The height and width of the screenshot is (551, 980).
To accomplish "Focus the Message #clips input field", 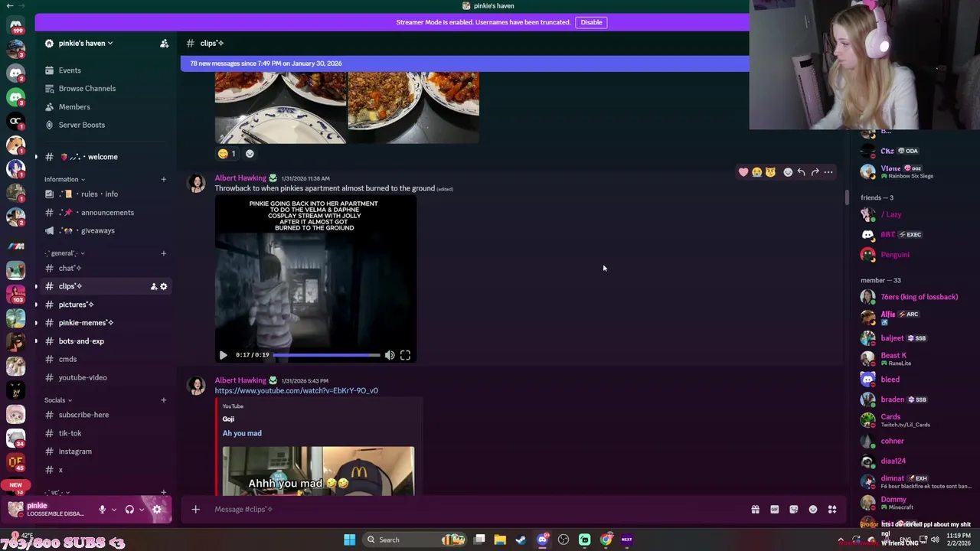I will [475, 510].
